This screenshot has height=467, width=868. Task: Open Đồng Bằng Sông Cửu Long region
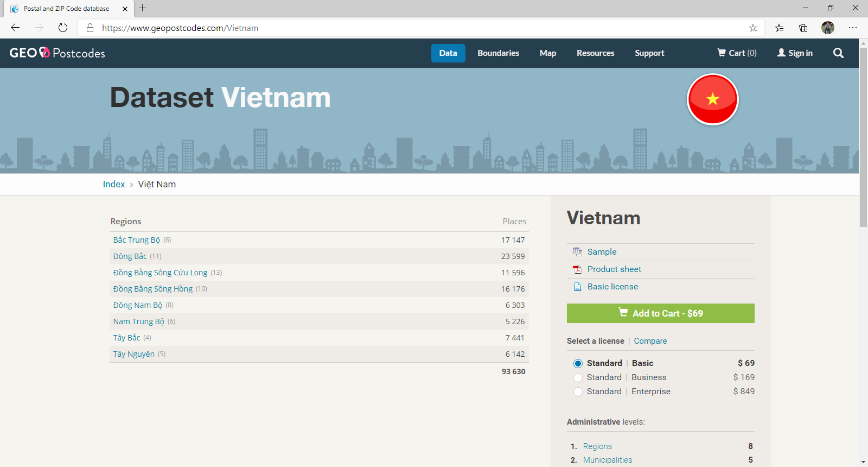tap(160, 273)
